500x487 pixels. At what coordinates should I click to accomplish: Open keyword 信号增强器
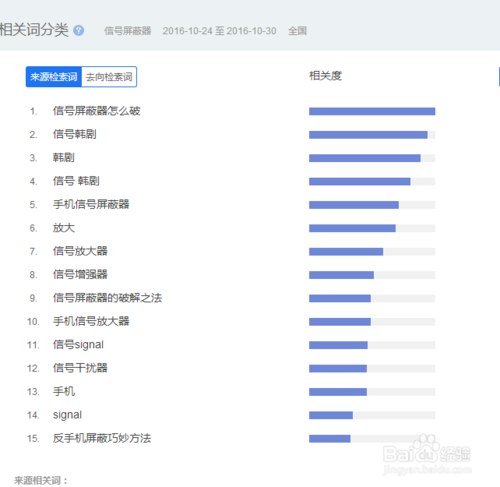pos(80,275)
